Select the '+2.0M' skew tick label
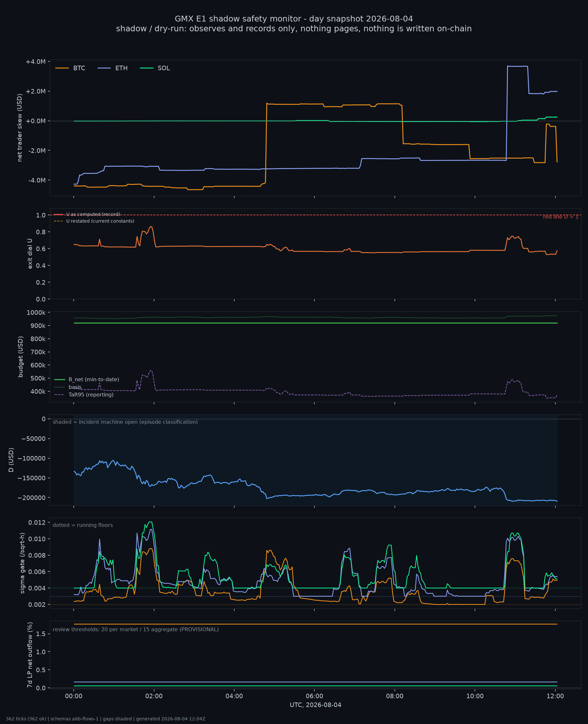Image resolution: width=588 pixels, height=724 pixels. pyautogui.click(x=36, y=91)
